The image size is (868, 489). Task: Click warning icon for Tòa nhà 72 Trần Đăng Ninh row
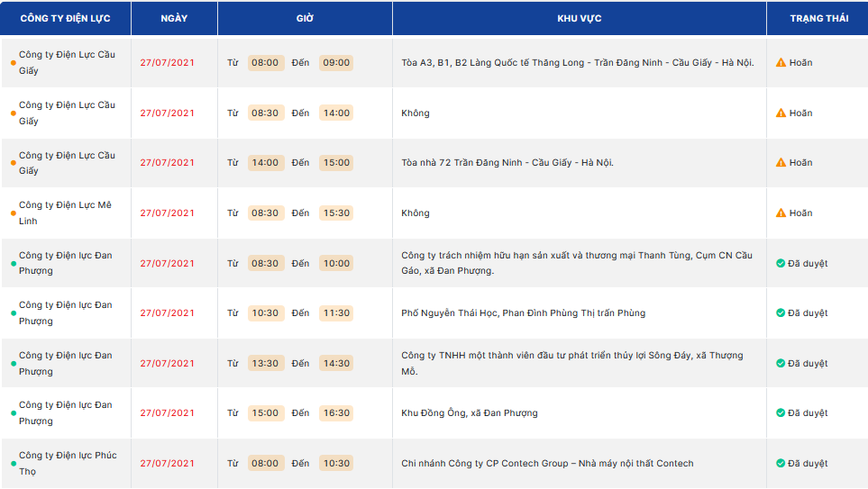781,163
